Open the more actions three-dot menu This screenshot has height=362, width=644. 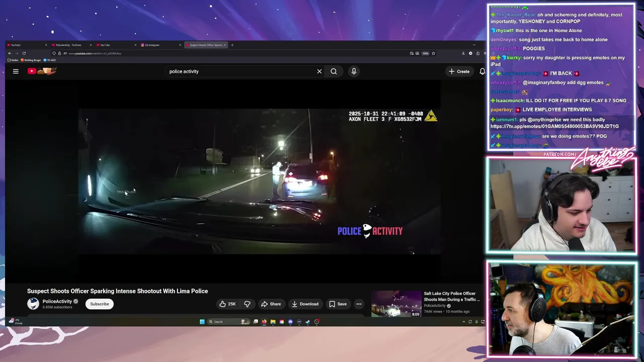click(x=359, y=304)
